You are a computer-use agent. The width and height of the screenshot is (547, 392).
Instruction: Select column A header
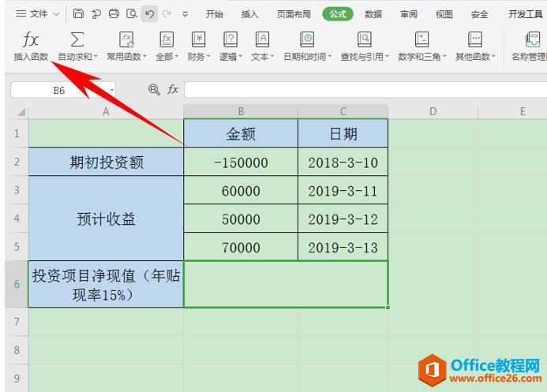tap(106, 111)
